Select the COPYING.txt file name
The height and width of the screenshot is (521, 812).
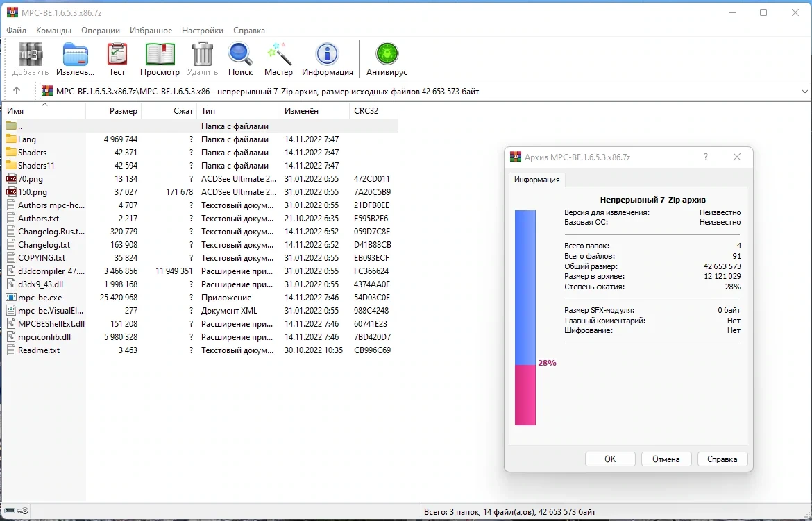tap(42, 257)
